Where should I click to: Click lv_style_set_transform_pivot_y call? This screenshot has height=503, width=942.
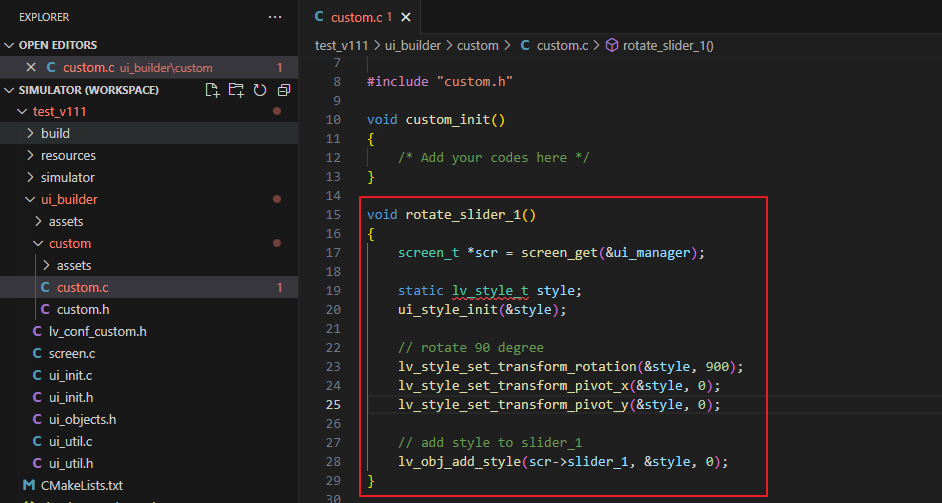pyautogui.click(x=513, y=404)
